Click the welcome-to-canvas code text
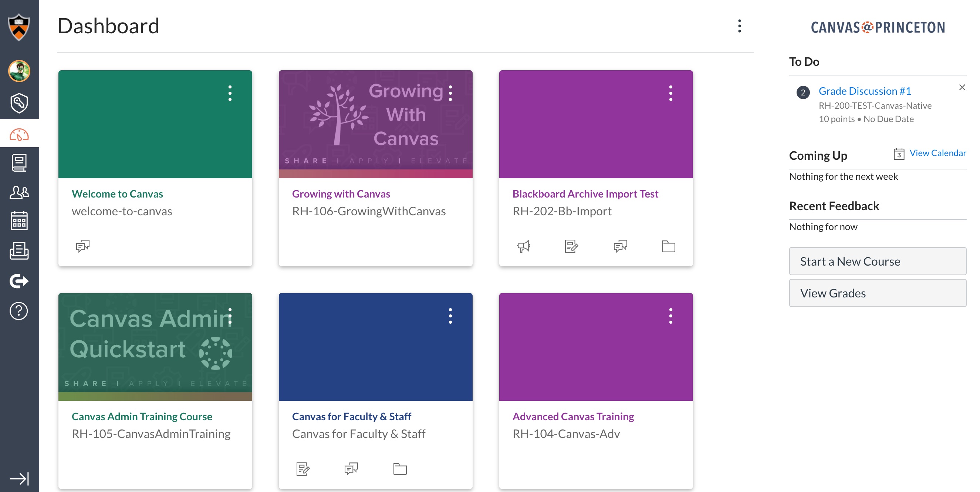The height and width of the screenshot is (492, 980). 122,211
